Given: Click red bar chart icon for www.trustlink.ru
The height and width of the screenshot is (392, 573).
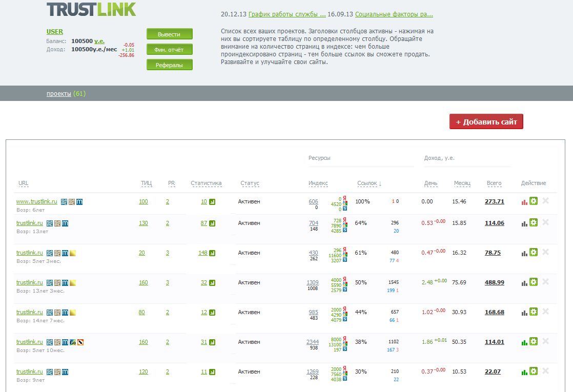Looking at the screenshot, I should (524, 202).
